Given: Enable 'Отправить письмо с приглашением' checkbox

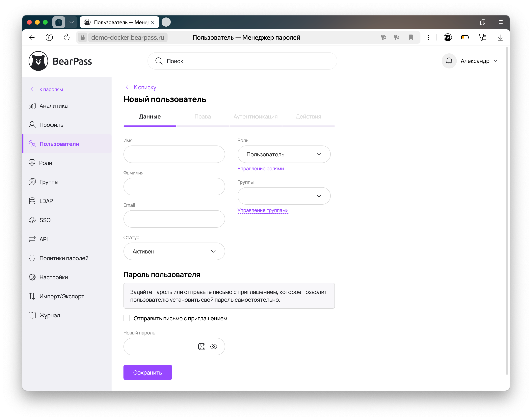Looking at the screenshot, I should [127, 318].
